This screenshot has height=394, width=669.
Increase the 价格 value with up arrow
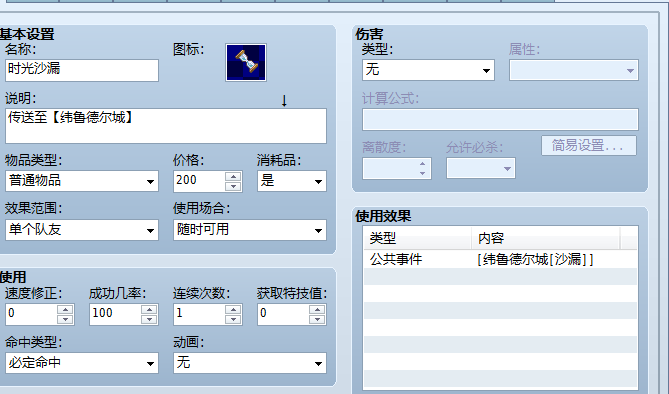(x=233, y=176)
